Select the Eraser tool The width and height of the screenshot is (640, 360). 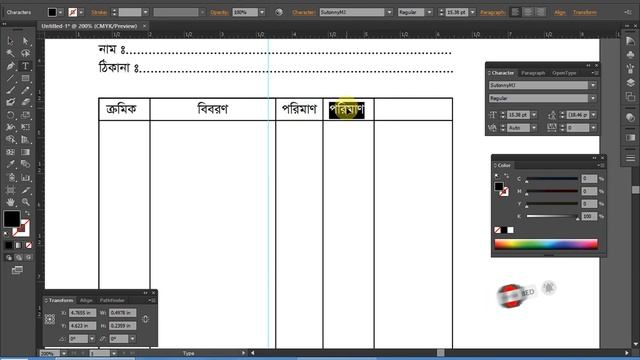click(25, 103)
